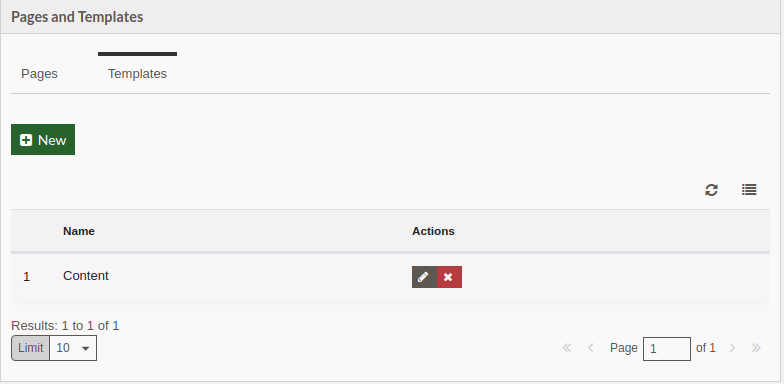Click the refresh table icon
Image resolution: width=784 pixels, height=384 pixels.
[711, 190]
